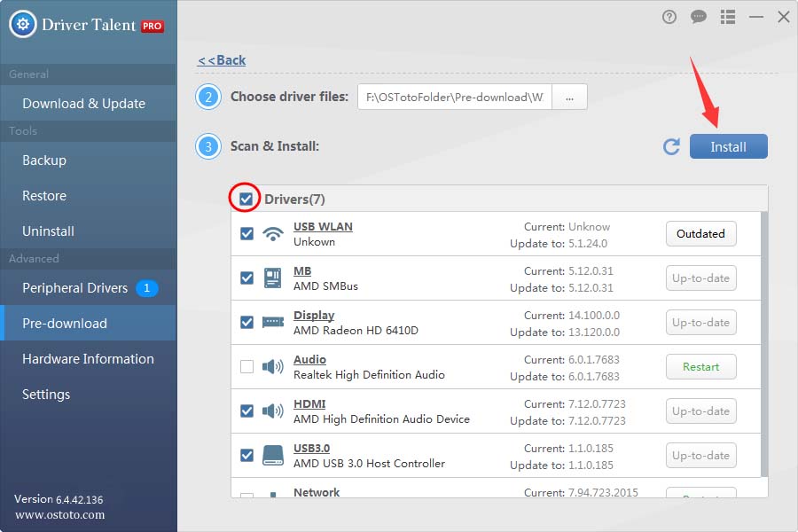Open the help question mark icon
Image resolution: width=798 pixels, height=532 pixels.
click(669, 18)
